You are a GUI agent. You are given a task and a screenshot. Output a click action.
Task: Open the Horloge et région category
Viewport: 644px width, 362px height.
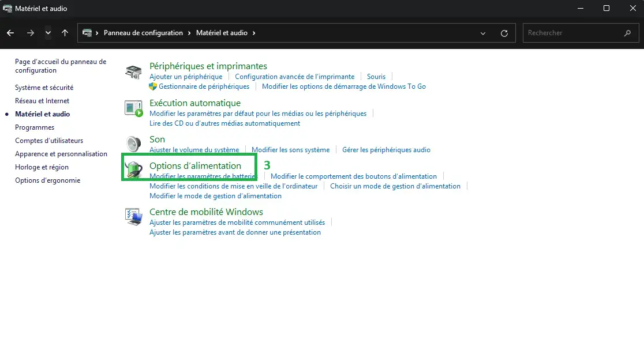point(42,167)
